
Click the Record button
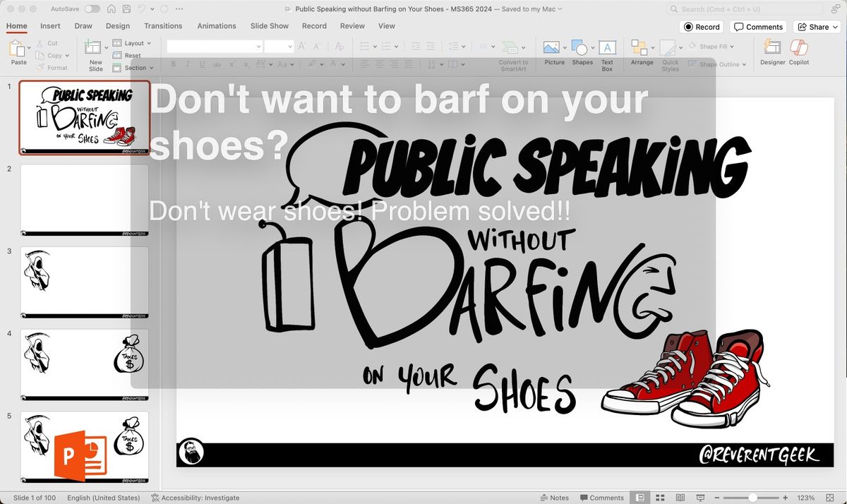702,27
